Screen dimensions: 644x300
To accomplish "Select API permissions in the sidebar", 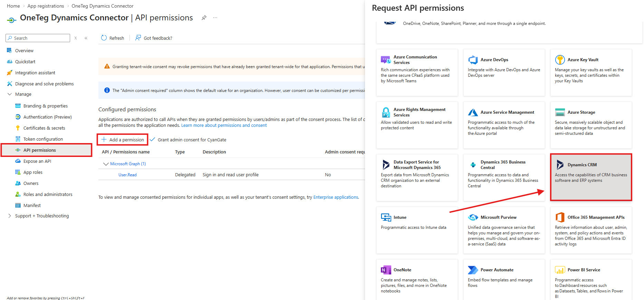I will [46, 150].
